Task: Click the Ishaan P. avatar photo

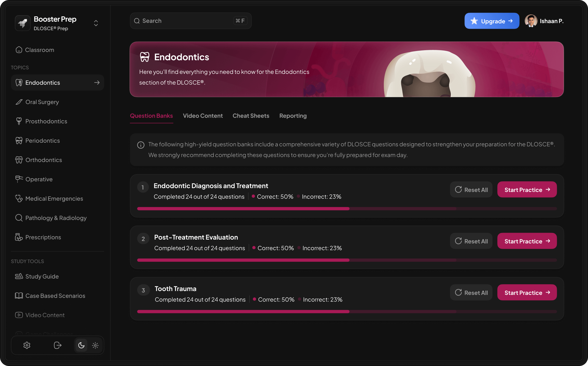Action: pos(531,21)
